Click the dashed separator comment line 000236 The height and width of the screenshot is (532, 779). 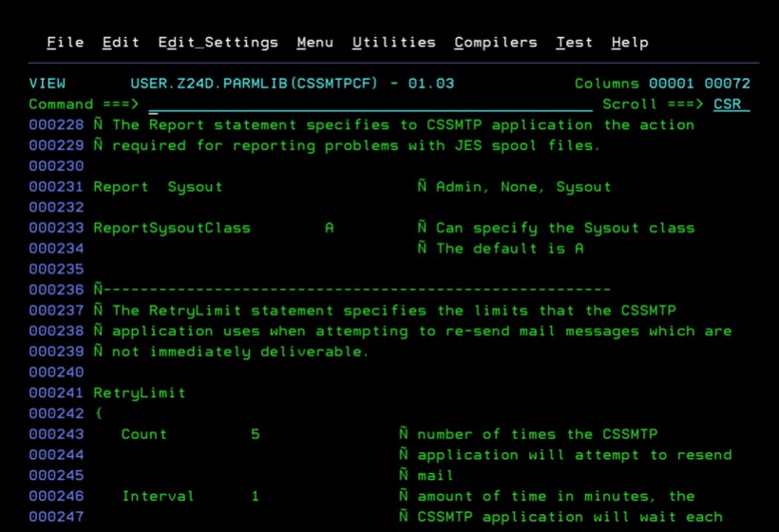pos(352,290)
